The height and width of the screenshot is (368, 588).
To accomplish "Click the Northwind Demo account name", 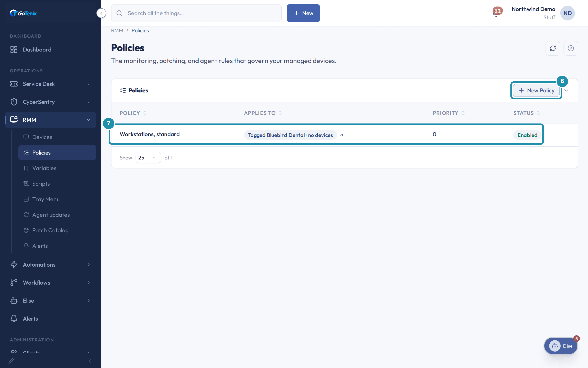I will point(533,9).
